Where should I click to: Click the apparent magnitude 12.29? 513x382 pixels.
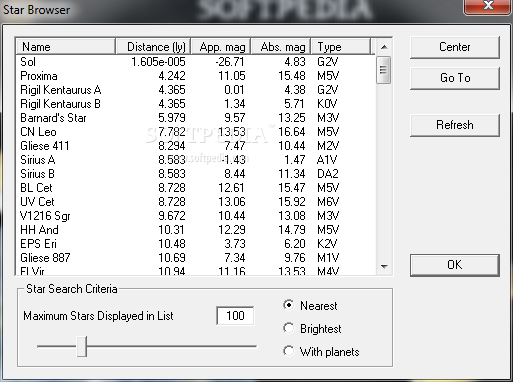click(x=232, y=230)
